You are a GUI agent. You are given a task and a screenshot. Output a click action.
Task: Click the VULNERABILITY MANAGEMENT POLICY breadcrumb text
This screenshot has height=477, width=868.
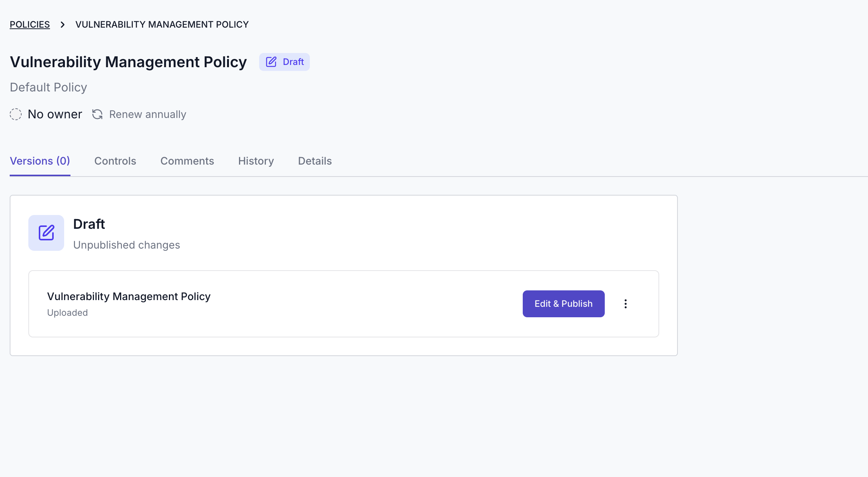tap(162, 25)
